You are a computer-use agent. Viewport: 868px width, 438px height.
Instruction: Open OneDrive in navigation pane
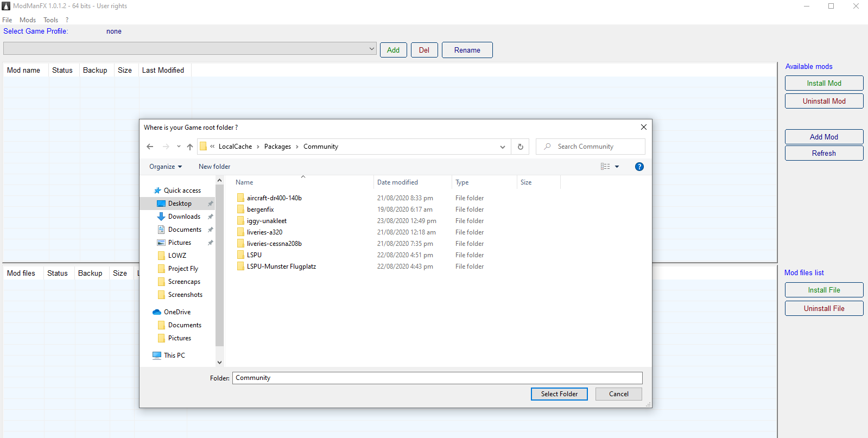(177, 312)
